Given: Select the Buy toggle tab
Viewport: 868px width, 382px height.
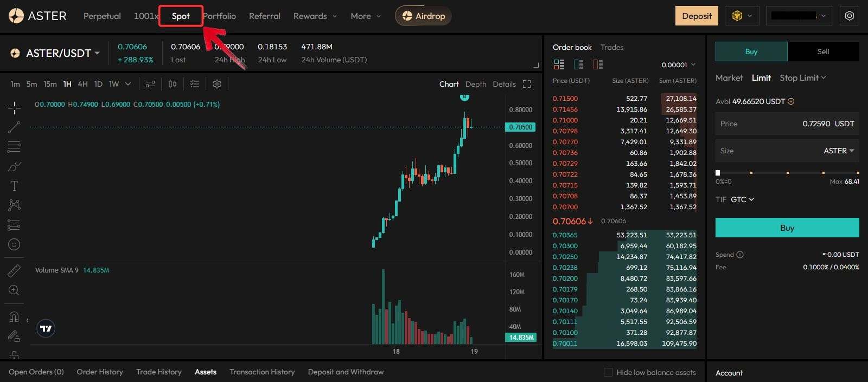Looking at the screenshot, I should click(x=751, y=51).
